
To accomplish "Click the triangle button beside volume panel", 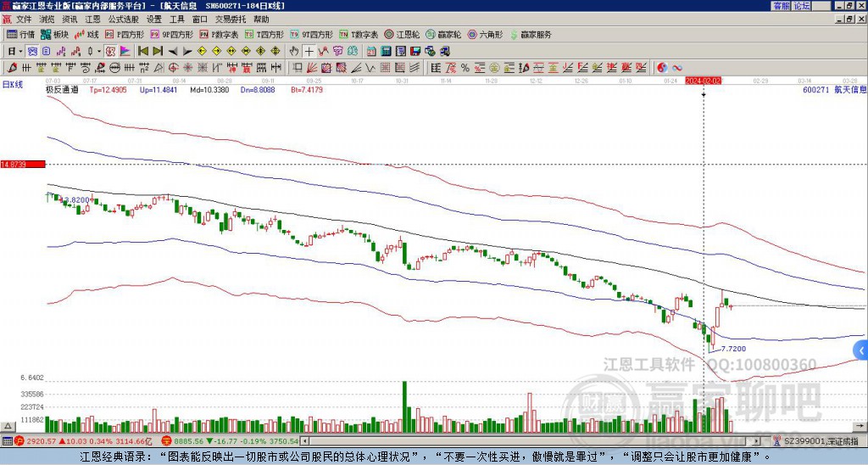I will [x=7, y=427].
